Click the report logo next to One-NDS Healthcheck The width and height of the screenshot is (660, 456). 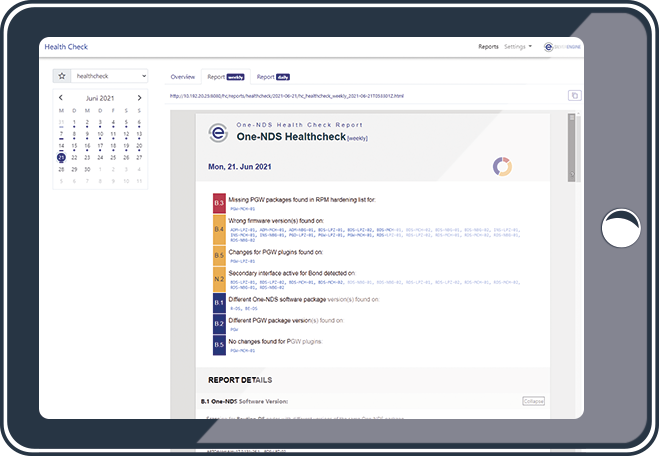(x=218, y=133)
